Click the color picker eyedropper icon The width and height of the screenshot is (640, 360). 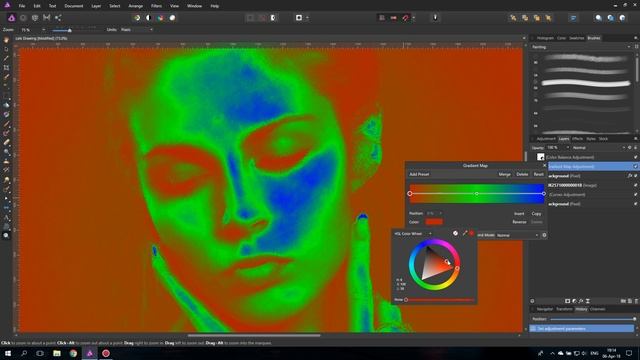coord(464,233)
